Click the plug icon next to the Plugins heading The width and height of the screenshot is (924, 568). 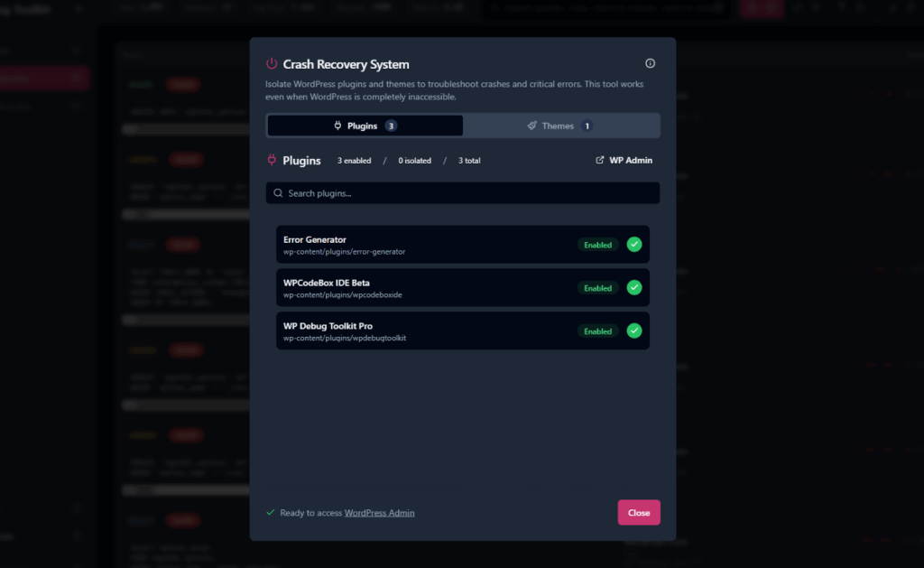click(270, 160)
